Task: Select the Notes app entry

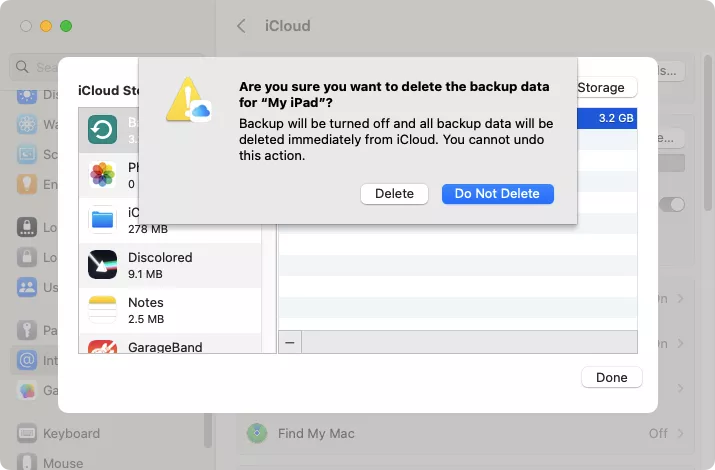Action: (x=145, y=310)
